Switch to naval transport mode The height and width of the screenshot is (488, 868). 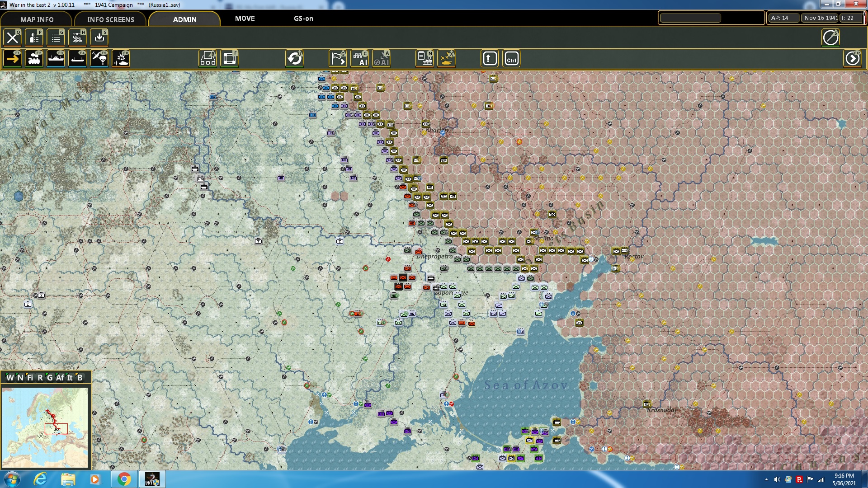click(x=56, y=58)
